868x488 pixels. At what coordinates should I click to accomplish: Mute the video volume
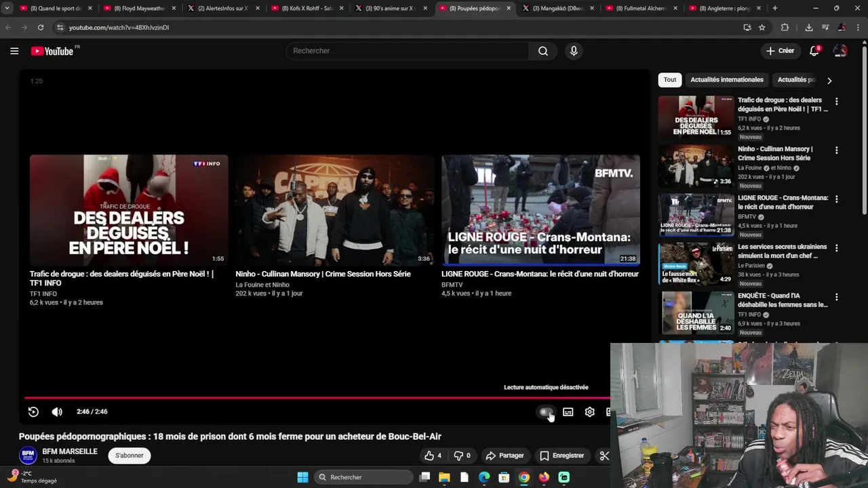click(x=57, y=411)
